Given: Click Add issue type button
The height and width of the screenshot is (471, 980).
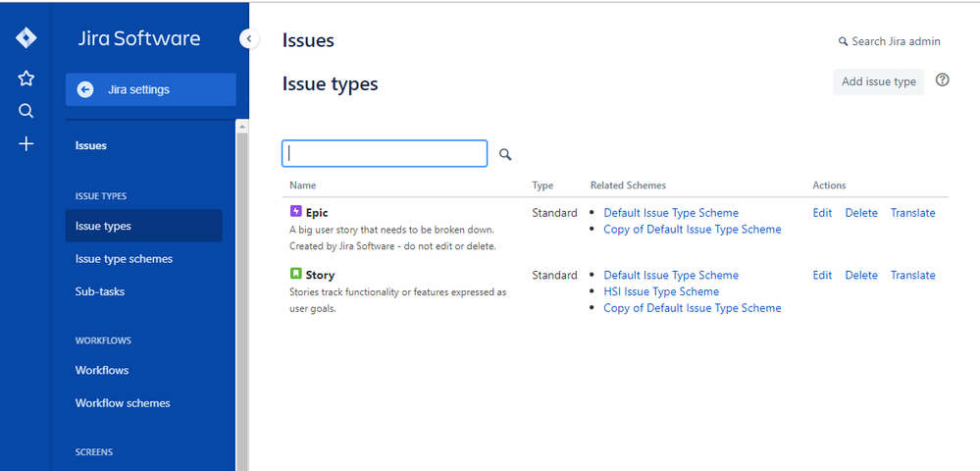Looking at the screenshot, I should 878,81.
